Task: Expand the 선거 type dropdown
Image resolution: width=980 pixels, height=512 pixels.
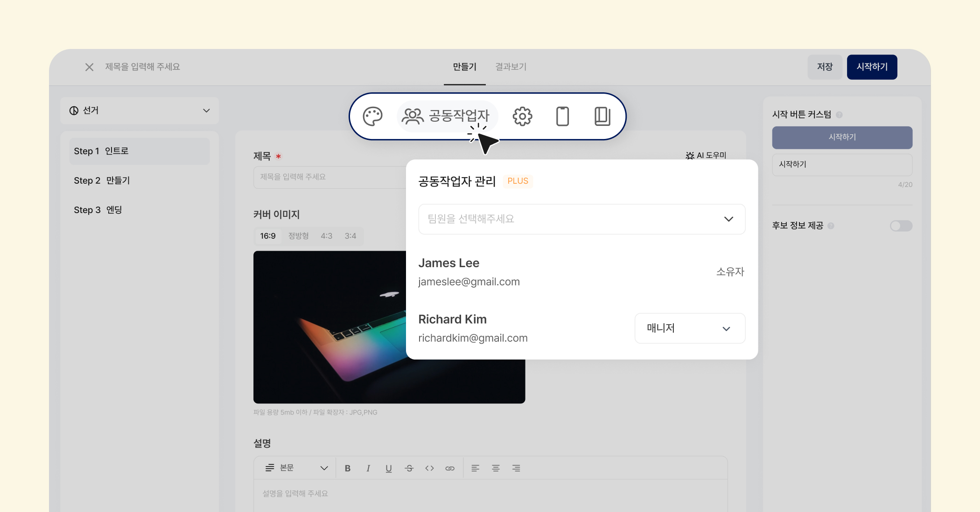Action: click(140, 111)
